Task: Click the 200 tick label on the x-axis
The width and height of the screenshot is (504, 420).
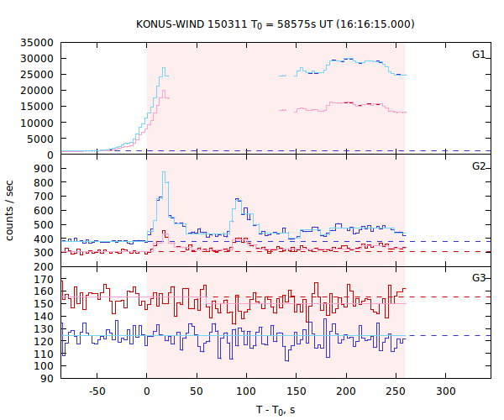Action: [346, 391]
